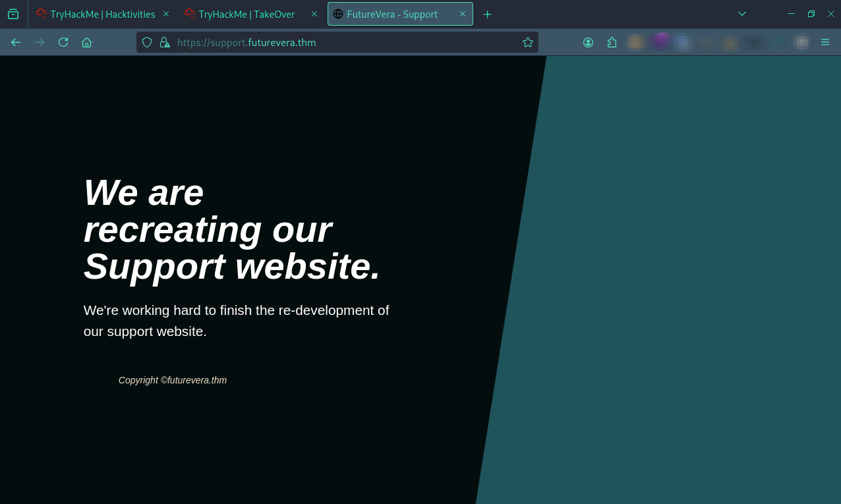Open a new tab with plus button
The height and width of the screenshot is (504, 841).
coord(487,14)
